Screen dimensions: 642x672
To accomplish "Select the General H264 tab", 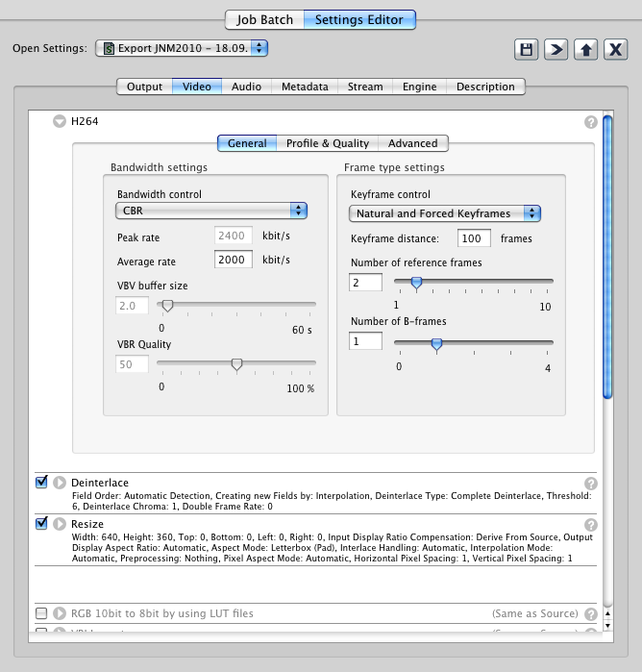I will pyautogui.click(x=247, y=143).
